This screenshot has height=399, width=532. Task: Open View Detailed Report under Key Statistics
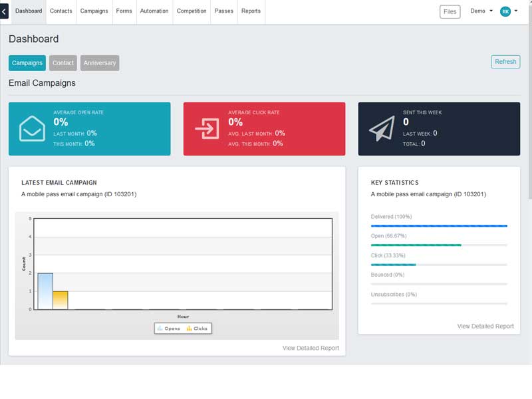coord(485,327)
